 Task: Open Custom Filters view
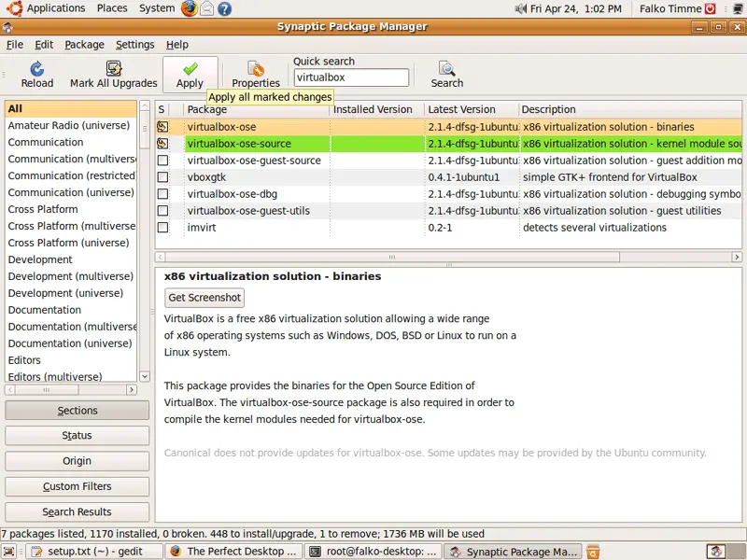[x=77, y=486]
